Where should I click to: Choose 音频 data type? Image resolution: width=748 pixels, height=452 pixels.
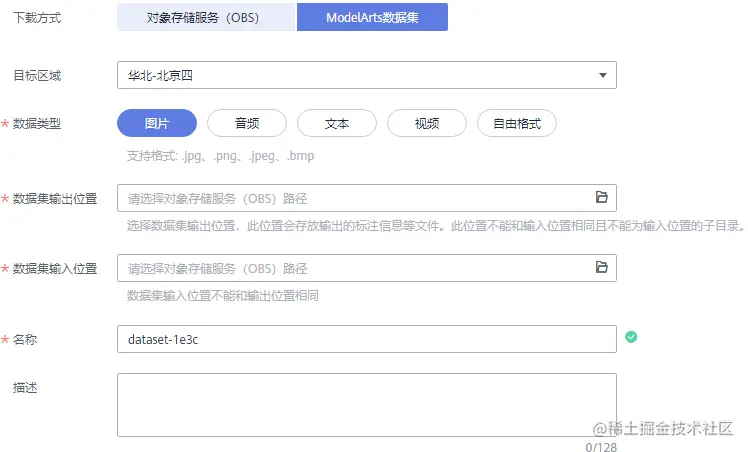click(247, 123)
